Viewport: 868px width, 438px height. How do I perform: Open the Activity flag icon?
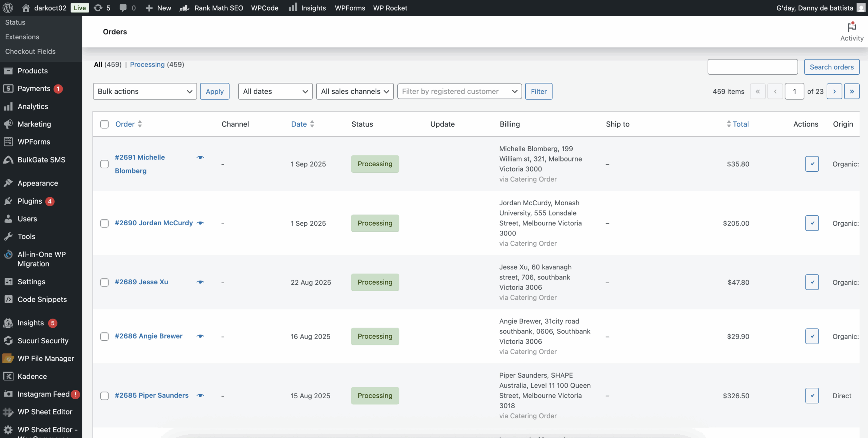(x=851, y=27)
